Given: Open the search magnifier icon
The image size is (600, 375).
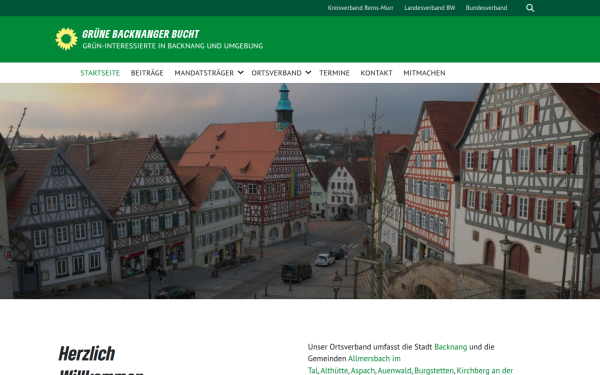Looking at the screenshot, I should [x=530, y=8].
